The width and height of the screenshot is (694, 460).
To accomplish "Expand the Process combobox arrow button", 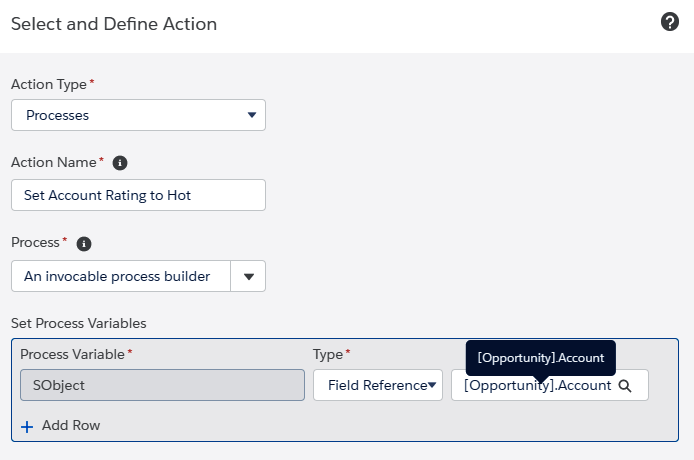I will [248, 276].
